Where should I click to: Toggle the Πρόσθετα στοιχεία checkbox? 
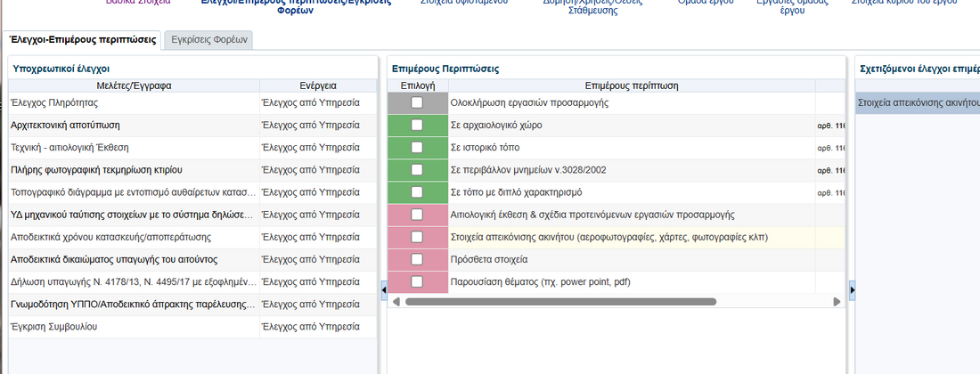pyautogui.click(x=417, y=259)
